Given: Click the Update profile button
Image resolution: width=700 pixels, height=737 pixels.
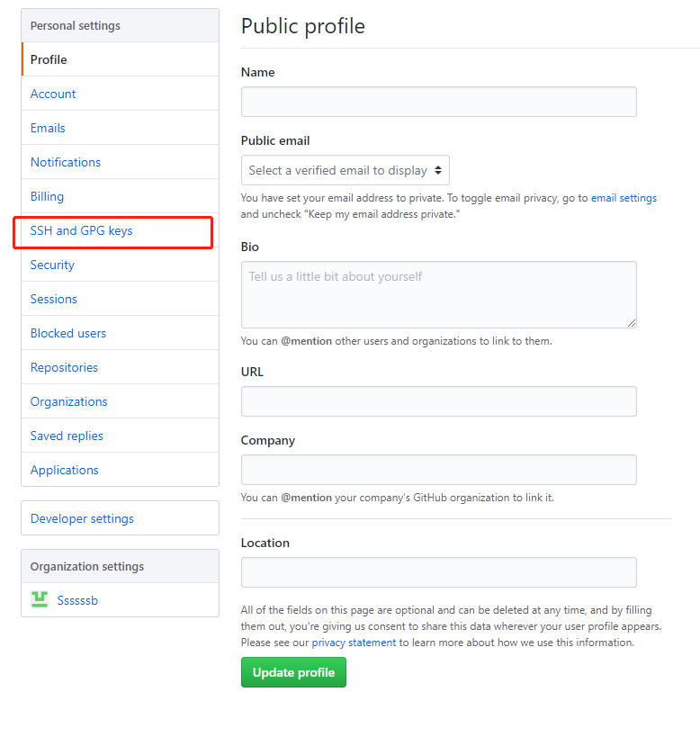Looking at the screenshot, I should click(293, 672).
